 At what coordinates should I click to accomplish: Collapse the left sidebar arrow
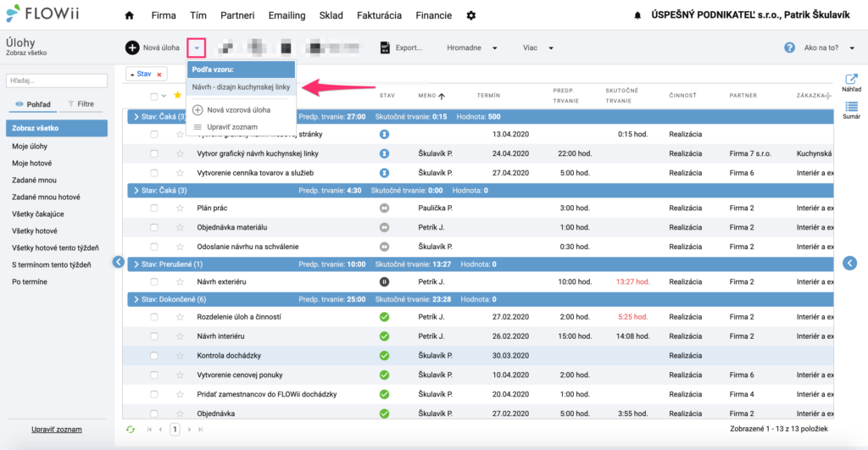pyautogui.click(x=119, y=262)
